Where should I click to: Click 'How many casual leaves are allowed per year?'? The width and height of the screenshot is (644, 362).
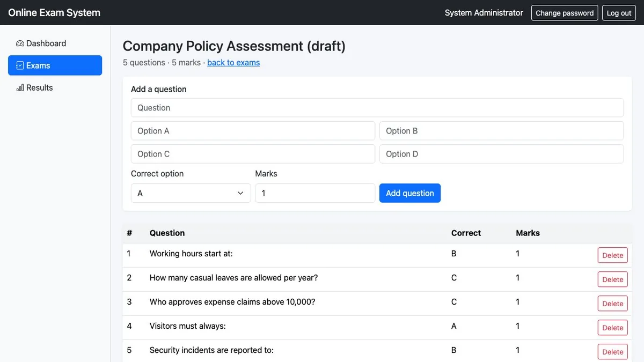pos(233,278)
